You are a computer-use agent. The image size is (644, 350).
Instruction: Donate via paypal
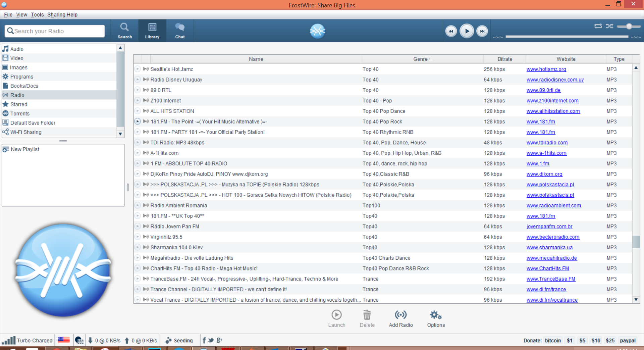point(628,340)
